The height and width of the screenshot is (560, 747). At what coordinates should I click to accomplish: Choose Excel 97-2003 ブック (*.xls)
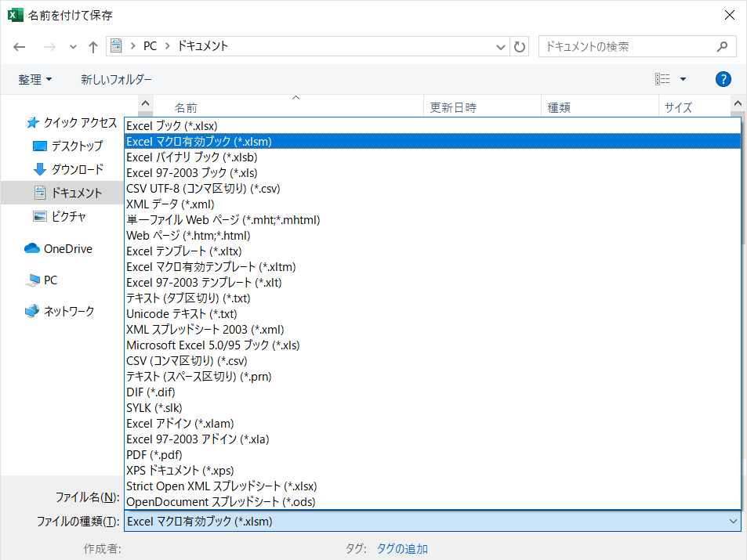tap(433, 173)
